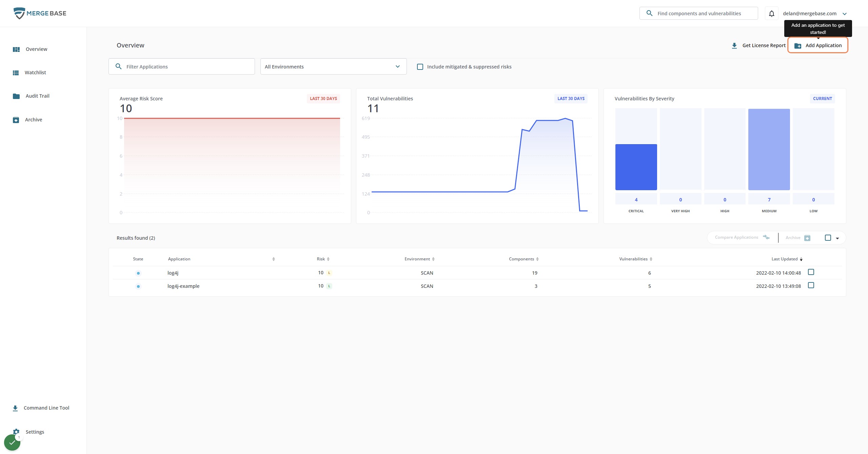Click the Settings gear icon
868x454 pixels.
click(x=16, y=432)
